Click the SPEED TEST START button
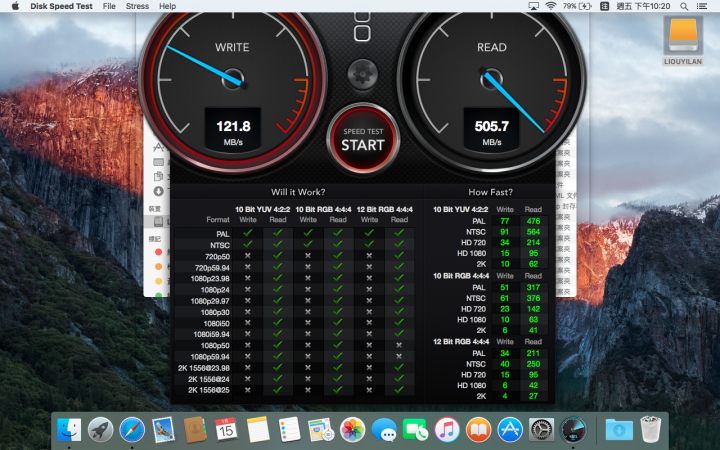Viewport: 720px width, 450px height. (363, 139)
